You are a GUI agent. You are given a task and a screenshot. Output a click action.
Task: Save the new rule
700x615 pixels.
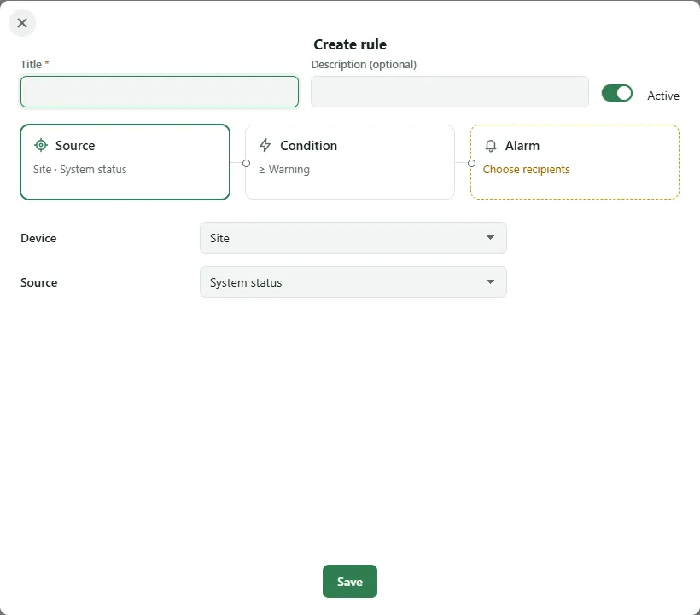tap(350, 582)
